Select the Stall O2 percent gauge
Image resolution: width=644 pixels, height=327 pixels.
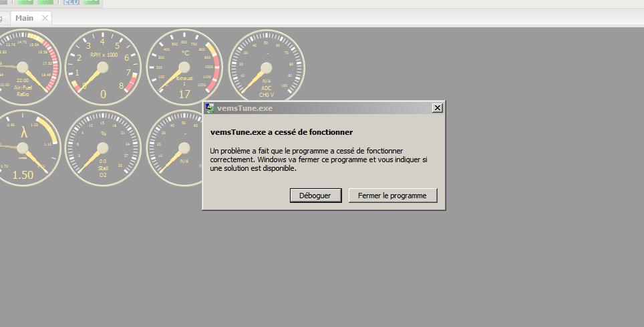click(x=103, y=147)
